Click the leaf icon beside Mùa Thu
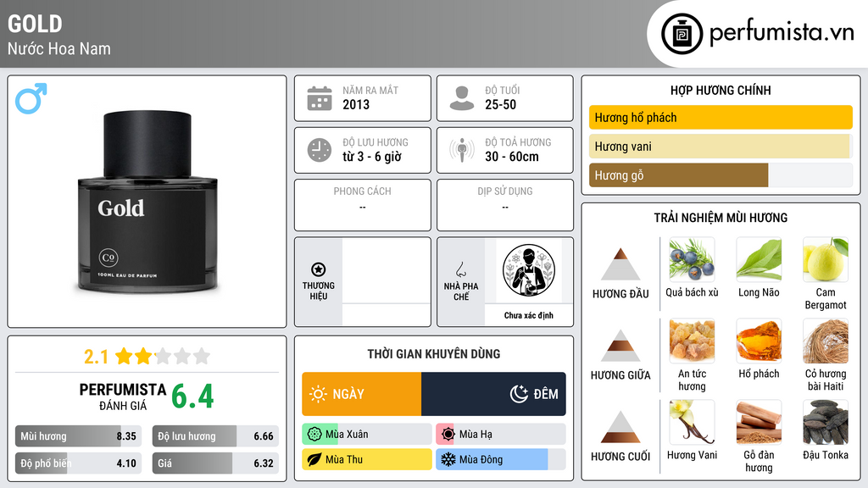The width and height of the screenshot is (868, 488). click(314, 459)
